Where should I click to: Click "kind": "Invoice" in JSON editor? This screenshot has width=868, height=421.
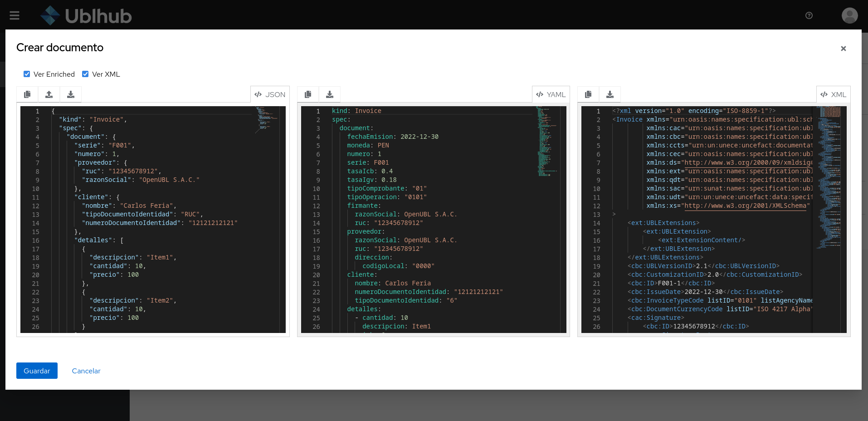click(93, 119)
